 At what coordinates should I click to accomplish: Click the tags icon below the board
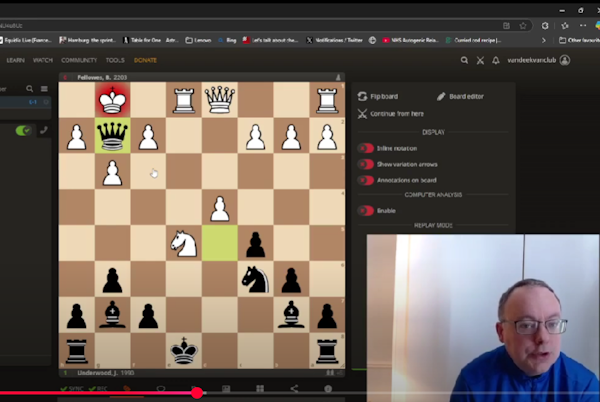[127, 389]
